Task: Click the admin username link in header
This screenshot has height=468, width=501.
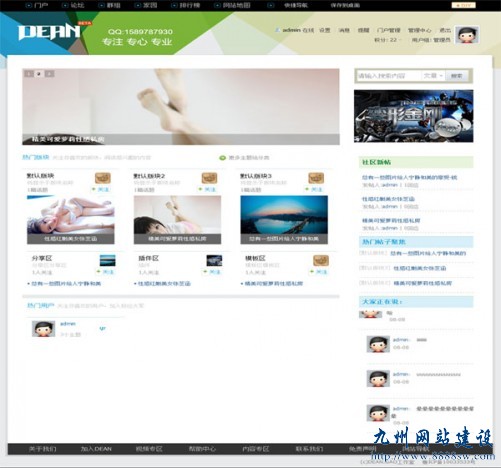Action: point(291,30)
